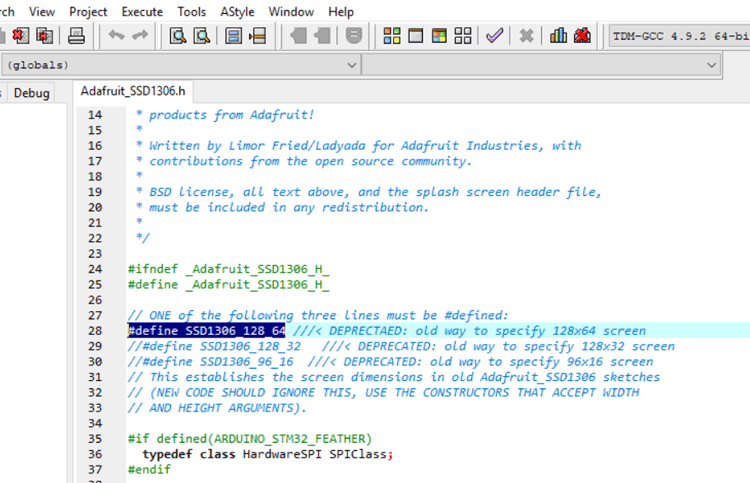Screen dimensions: 750x483
Task: Run syntax check with the purple checkmark
Action: tap(494, 36)
